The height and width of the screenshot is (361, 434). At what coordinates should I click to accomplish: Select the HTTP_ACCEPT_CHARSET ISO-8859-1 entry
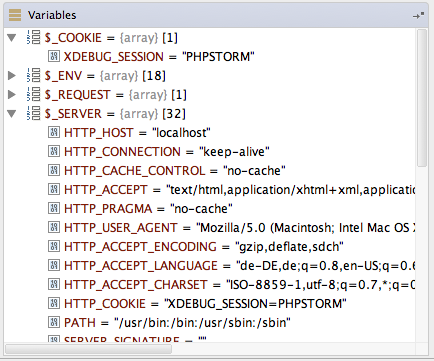tap(239, 285)
